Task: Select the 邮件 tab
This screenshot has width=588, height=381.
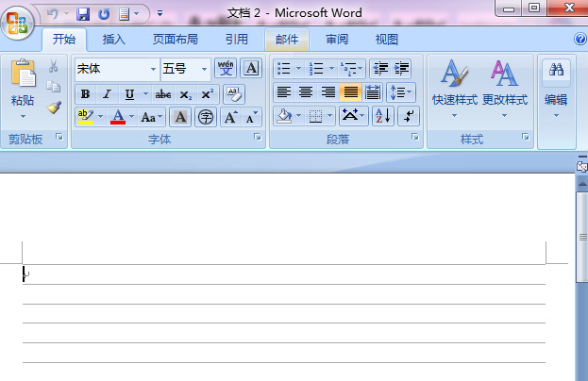Action: coord(287,39)
